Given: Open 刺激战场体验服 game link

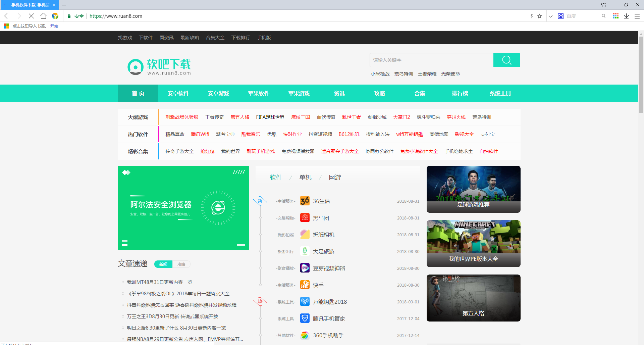Looking at the screenshot, I should pyautogui.click(x=182, y=117).
